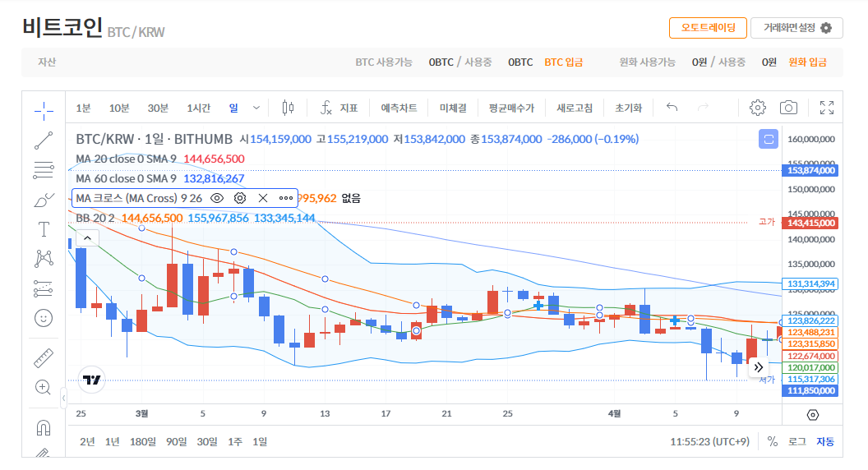Open 오토트레이딩 auto trading
The height and width of the screenshot is (470, 868).
pyautogui.click(x=708, y=28)
